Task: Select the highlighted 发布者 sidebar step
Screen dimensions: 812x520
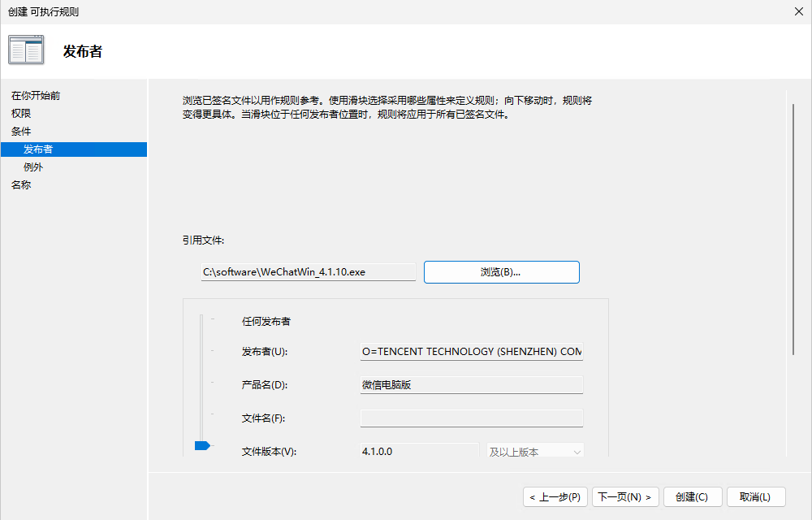Action: pyautogui.click(x=74, y=149)
